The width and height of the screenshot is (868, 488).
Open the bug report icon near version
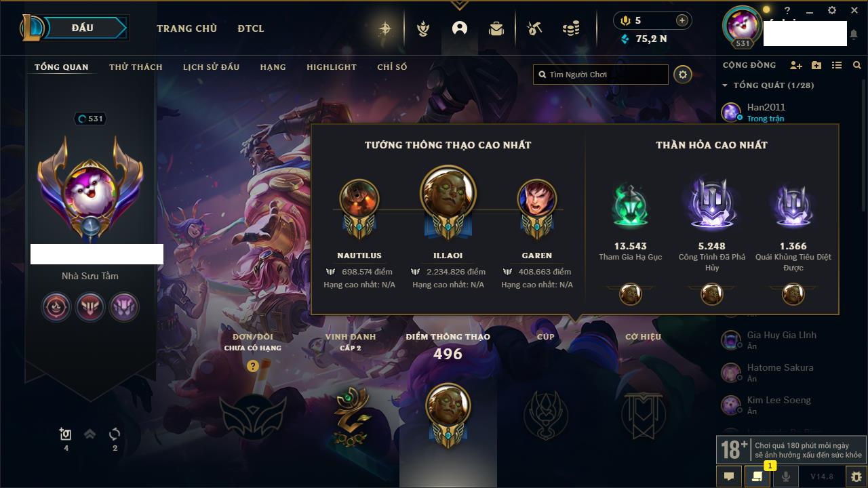856,476
